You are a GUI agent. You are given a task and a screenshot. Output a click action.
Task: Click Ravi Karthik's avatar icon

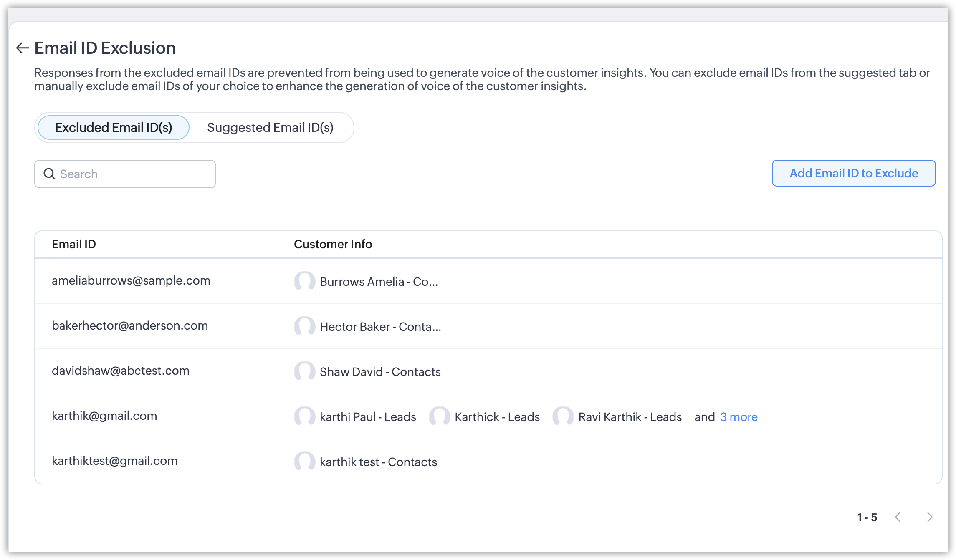pos(563,416)
